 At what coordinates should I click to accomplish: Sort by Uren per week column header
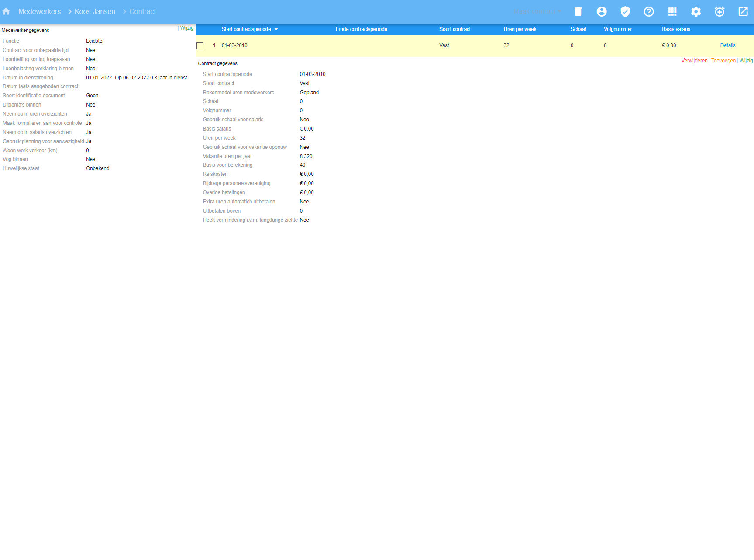pos(520,29)
